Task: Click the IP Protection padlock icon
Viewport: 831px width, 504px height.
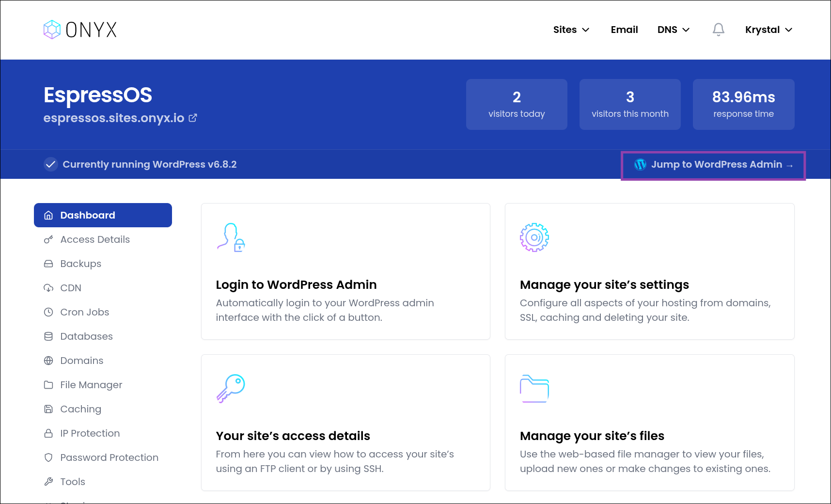Action: [x=48, y=433]
